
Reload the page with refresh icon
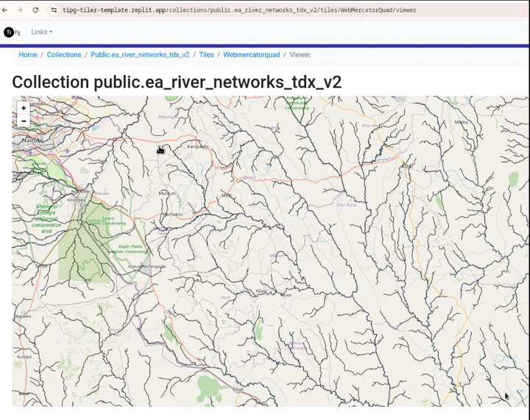[x=35, y=10]
